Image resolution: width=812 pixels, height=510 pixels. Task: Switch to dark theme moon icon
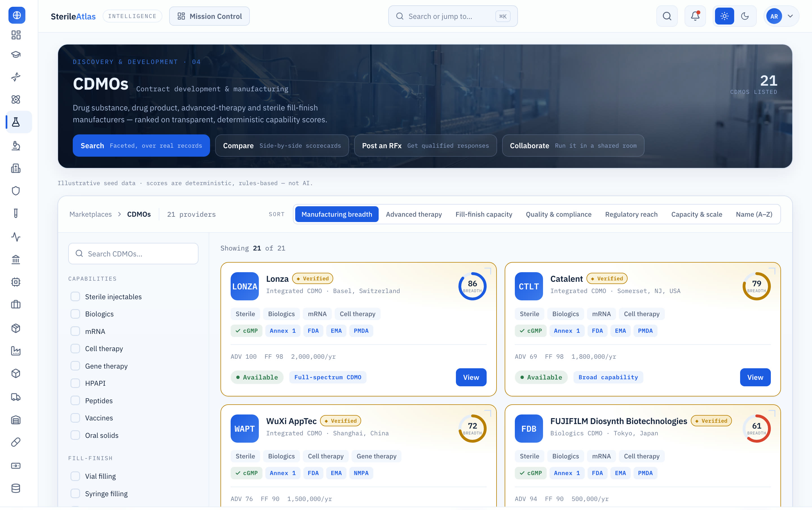pyautogui.click(x=745, y=16)
